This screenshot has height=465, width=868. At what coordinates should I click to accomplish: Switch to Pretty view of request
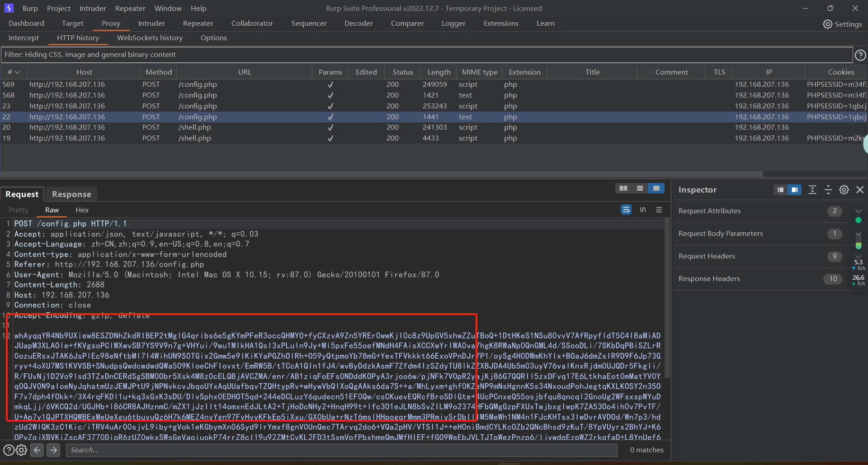tap(19, 210)
